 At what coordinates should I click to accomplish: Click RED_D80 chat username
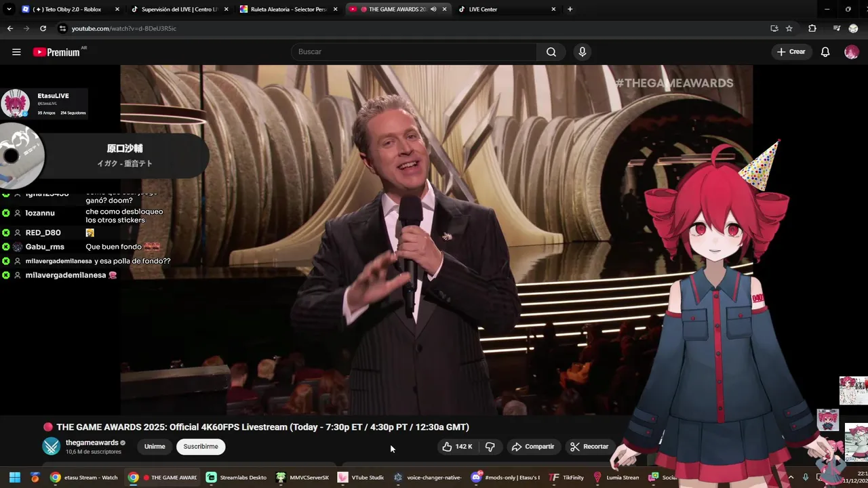tap(43, 233)
